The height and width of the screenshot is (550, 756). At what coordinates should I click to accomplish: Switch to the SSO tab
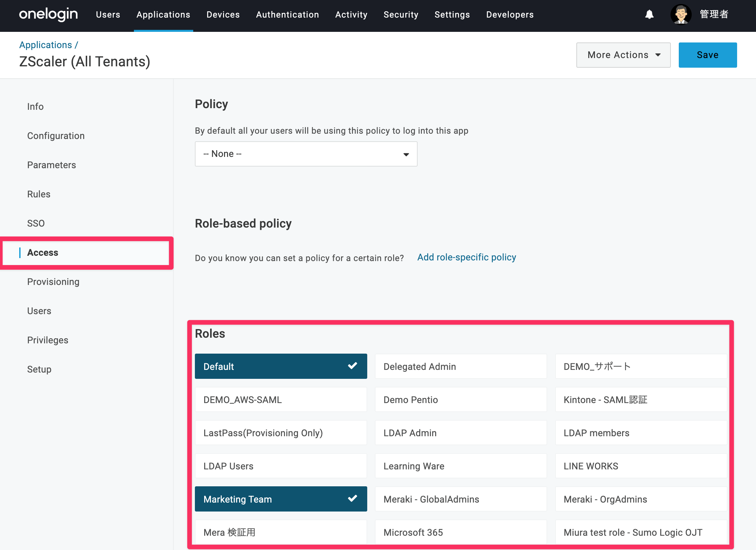(x=36, y=223)
